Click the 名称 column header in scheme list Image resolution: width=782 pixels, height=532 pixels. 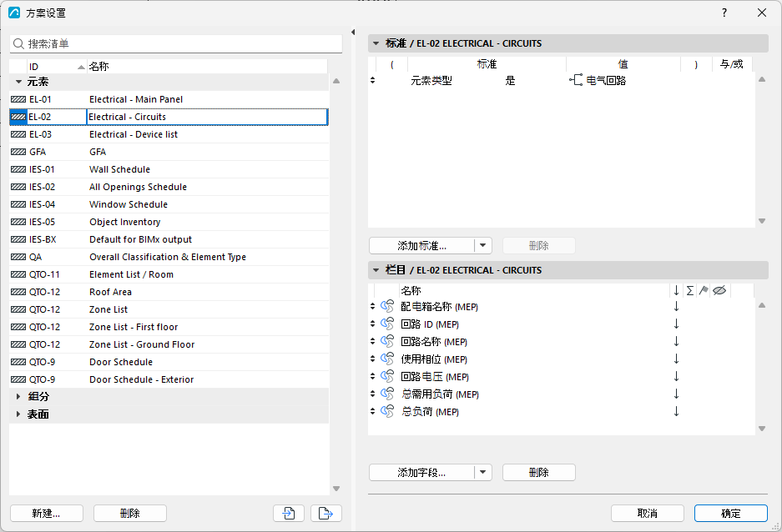pos(208,66)
